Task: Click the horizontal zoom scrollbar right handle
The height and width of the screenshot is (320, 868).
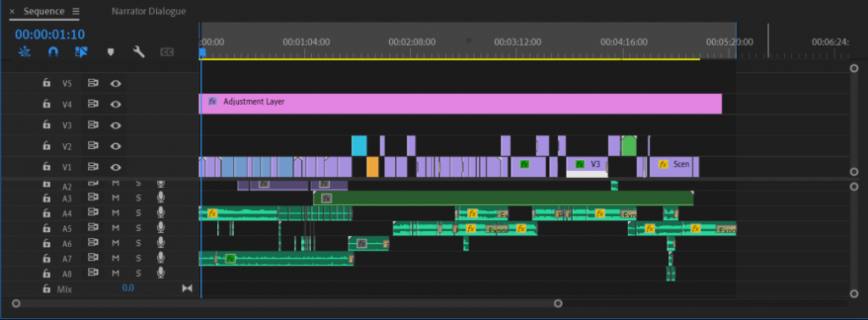Action: click(558, 303)
